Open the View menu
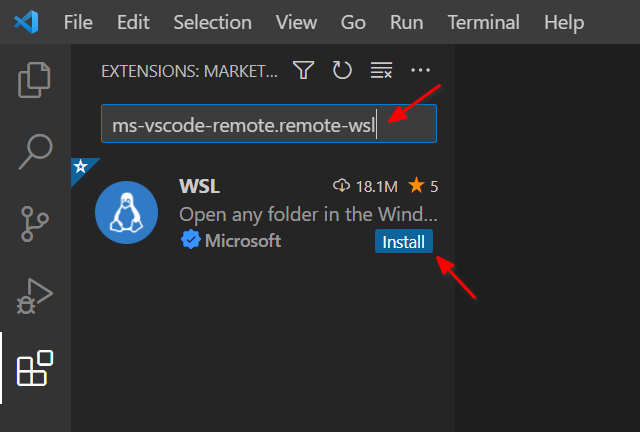 [x=296, y=22]
